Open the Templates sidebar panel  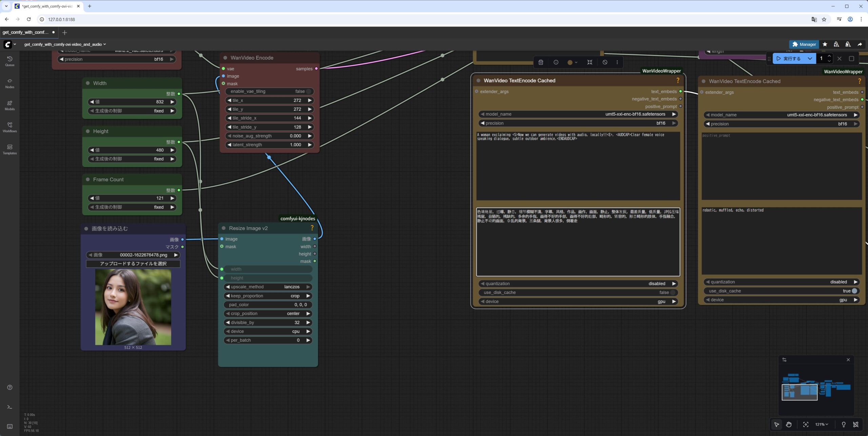point(9,149)
